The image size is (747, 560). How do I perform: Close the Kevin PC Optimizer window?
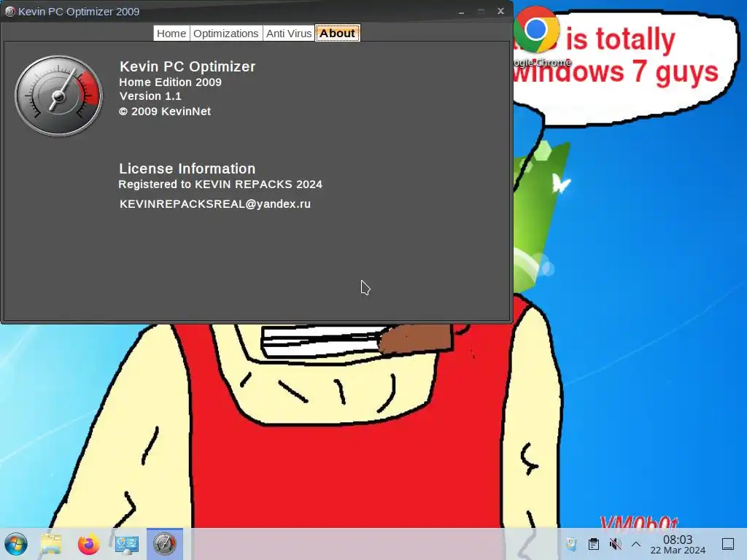pyautogui.click(x=500, y=11)
